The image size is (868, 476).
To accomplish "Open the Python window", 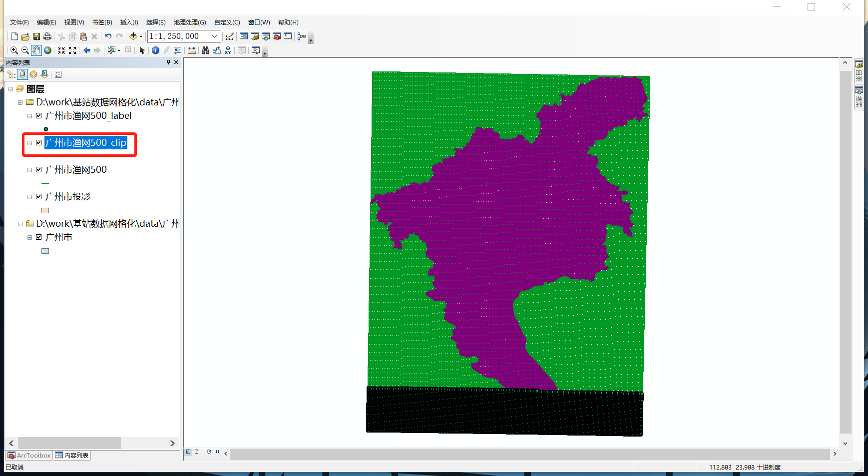I will pyautogui.click(x=288, y=36).
